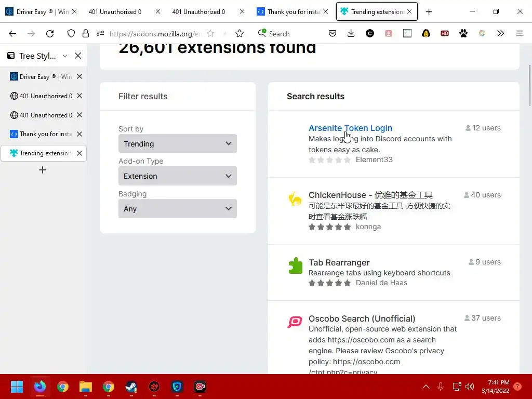Open File Explorer from the taskbar

pos(86,387)
